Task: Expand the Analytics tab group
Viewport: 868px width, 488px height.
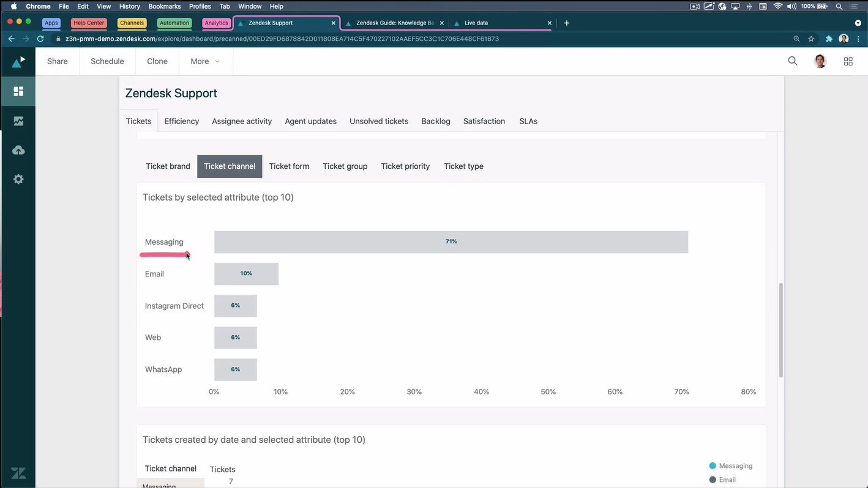Action: (216, 23)
